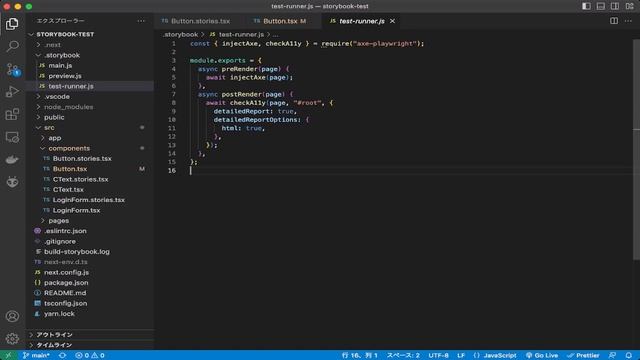The width and height of the screenshot is (640, 360).
Task: Toggle primary sidebar layout icon
Action: [586, 6]
